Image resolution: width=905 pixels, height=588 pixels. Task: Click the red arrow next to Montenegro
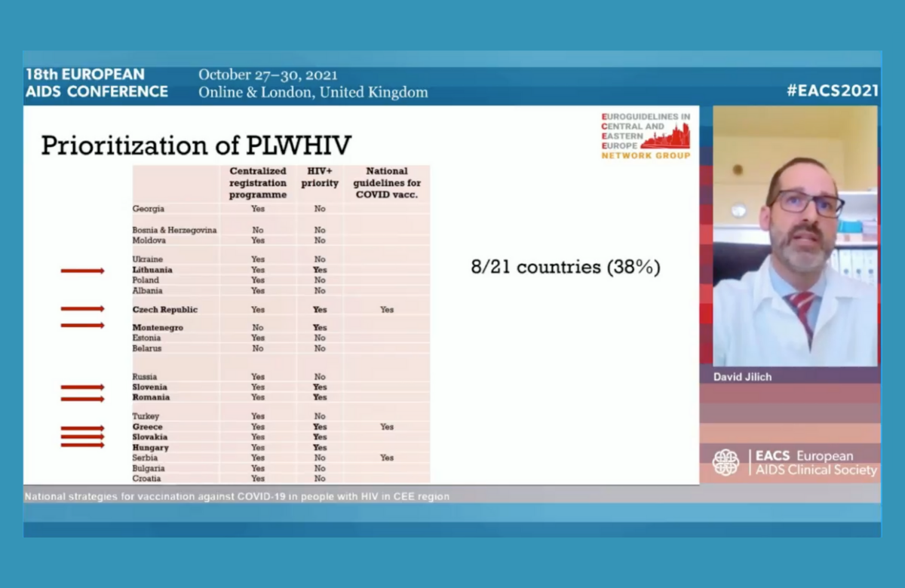(x=82, y=326)
